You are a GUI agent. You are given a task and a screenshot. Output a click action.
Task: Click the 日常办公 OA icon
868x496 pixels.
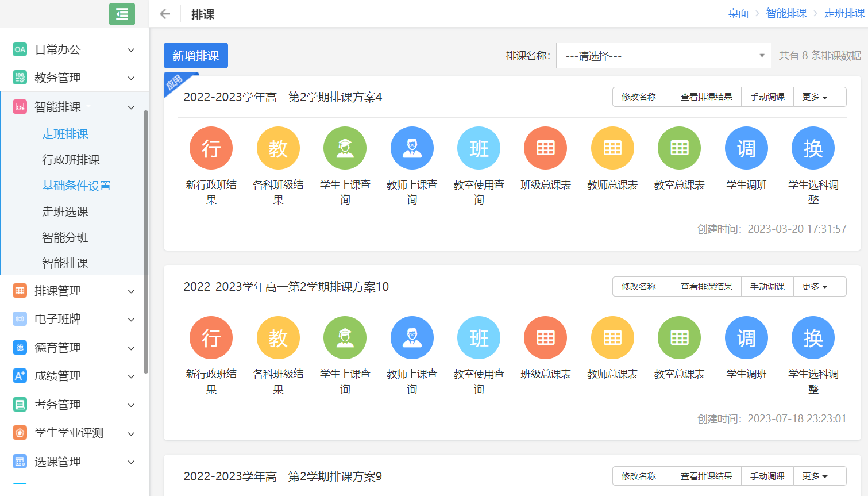pos(20,49)
